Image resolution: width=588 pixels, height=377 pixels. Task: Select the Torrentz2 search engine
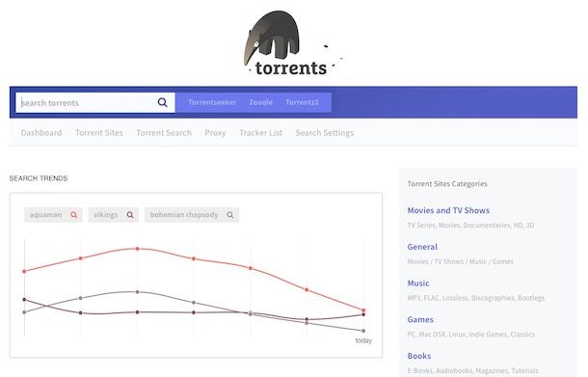(x=302, y=102)
